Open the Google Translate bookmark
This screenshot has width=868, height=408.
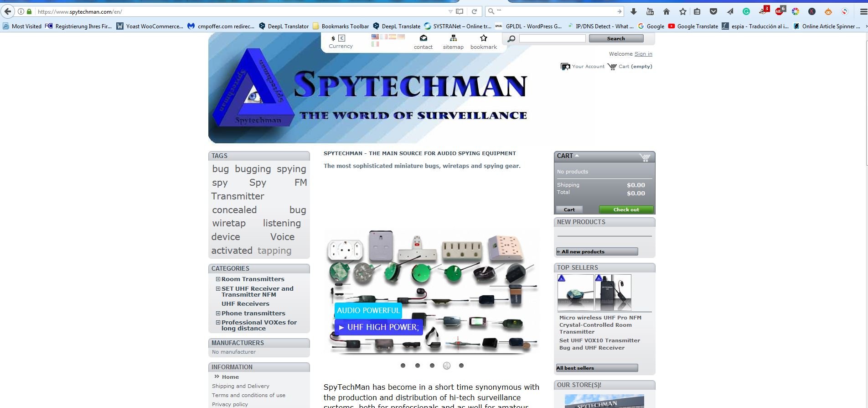(x=693, y=26)
